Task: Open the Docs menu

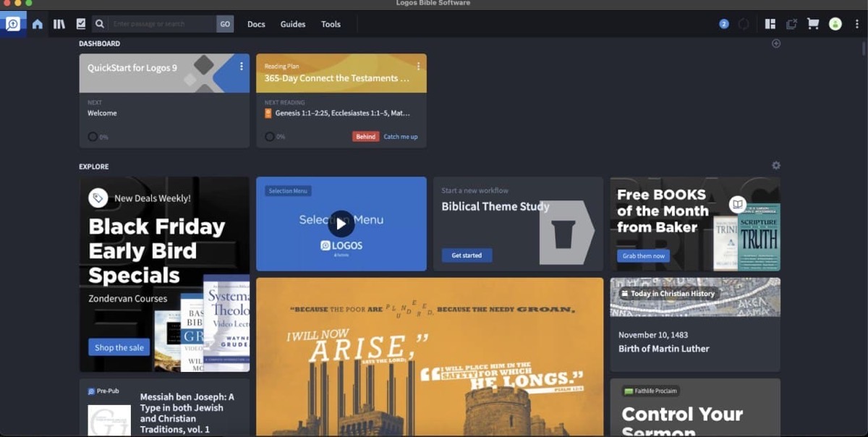Action: pos(256,25)
